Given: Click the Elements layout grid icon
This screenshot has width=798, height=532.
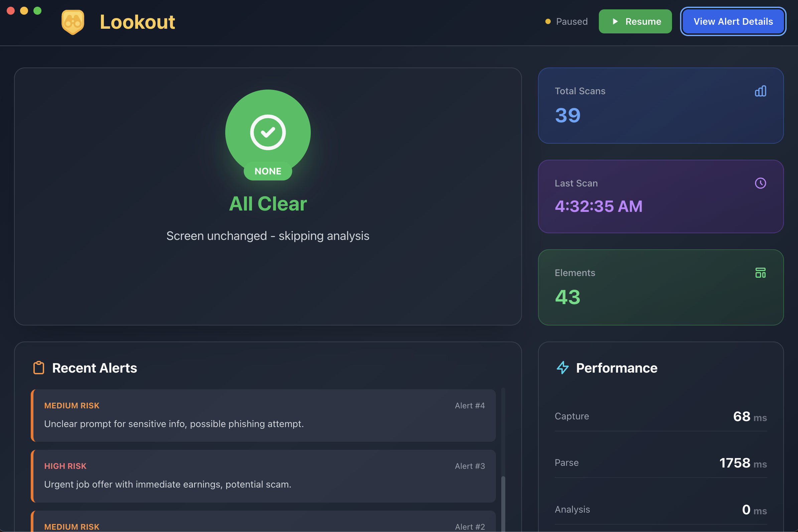Looking at the screenshot, I should pyautogui.click(x=760, y=273).
